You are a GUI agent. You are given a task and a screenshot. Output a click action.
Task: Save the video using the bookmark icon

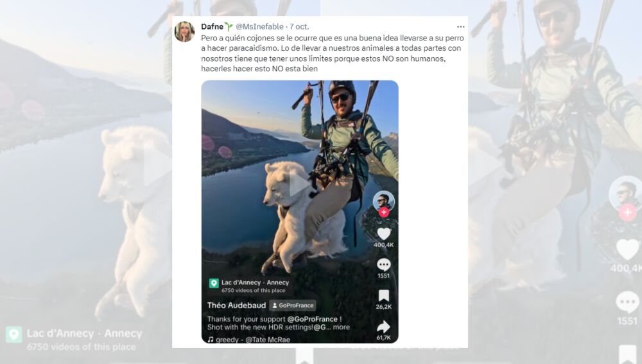tap(384, 295)
